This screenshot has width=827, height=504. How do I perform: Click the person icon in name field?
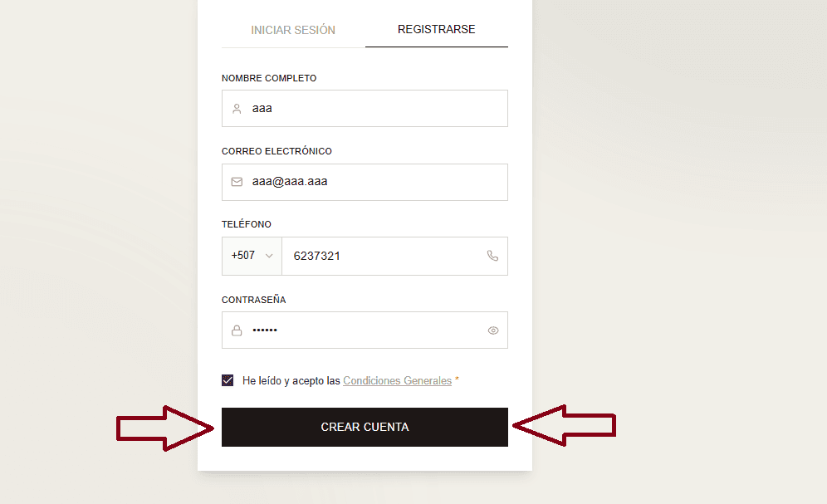[237, 109]
